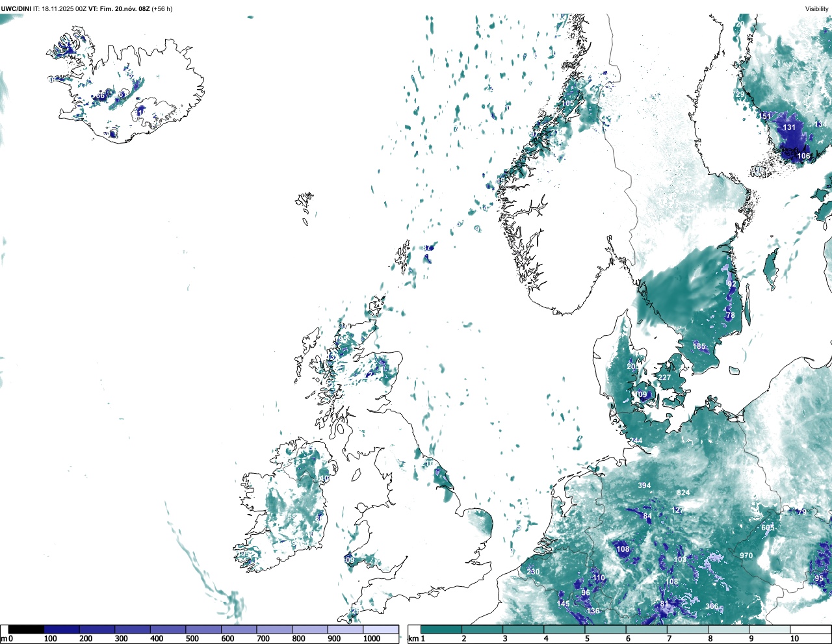This screenshot has height=644, width=832.
Task: Click the 'UWC/DINI' model name in header
Action: (x=16, y=9)
